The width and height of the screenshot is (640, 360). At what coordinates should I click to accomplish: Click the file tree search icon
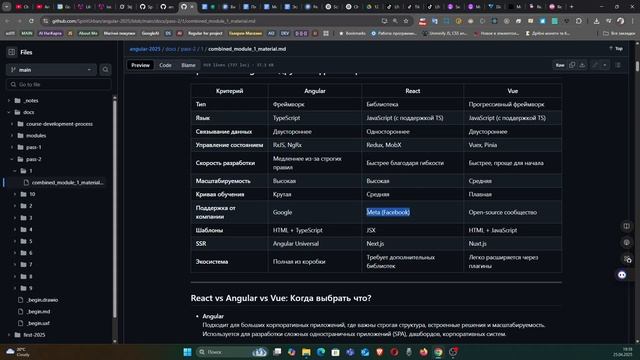coord(105,70)
